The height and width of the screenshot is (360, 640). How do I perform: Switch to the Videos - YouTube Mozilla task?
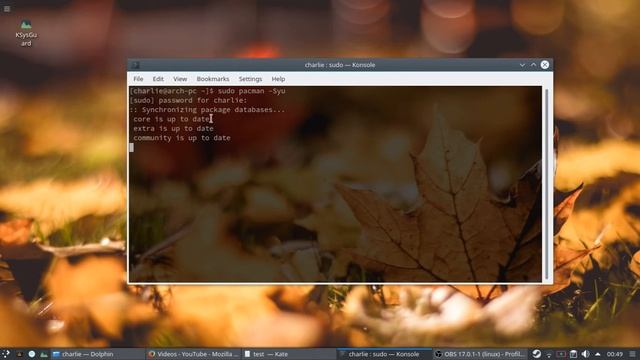[x=193, y=354]
